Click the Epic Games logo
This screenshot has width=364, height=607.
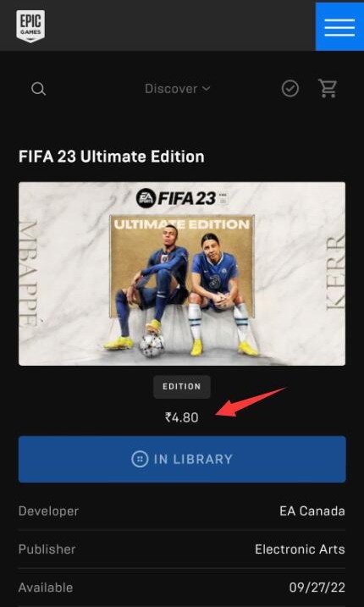coord(30,26)
